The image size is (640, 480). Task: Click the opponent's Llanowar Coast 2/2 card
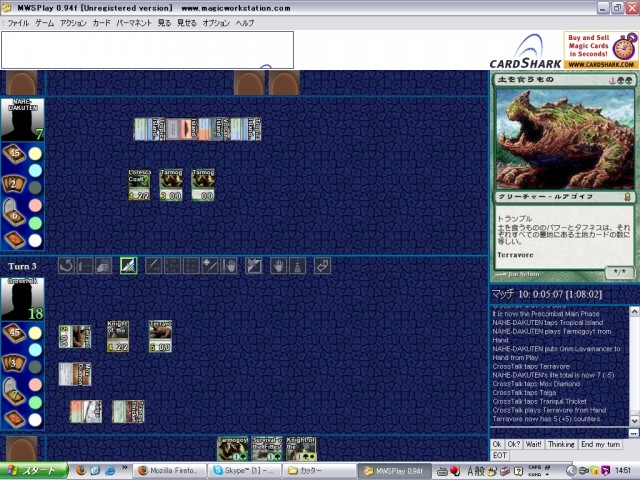pos(140,185)
